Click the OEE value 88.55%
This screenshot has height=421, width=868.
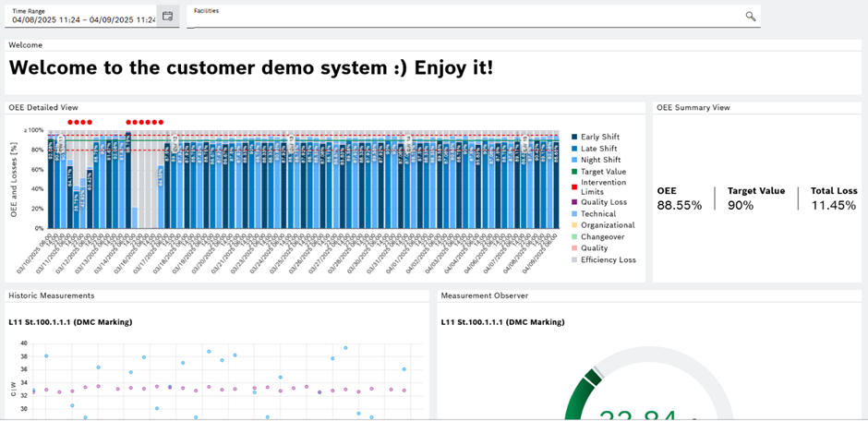pyautogui.click(x=680, y=205)
